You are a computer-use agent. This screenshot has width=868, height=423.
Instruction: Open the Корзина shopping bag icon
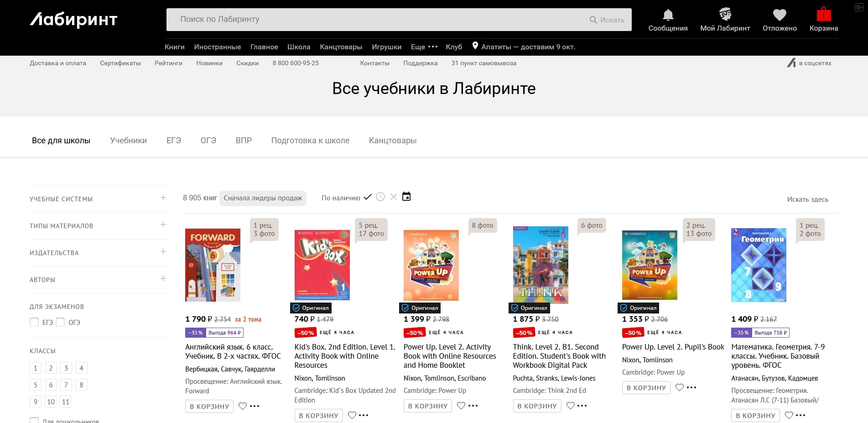(x=823, y=15)
